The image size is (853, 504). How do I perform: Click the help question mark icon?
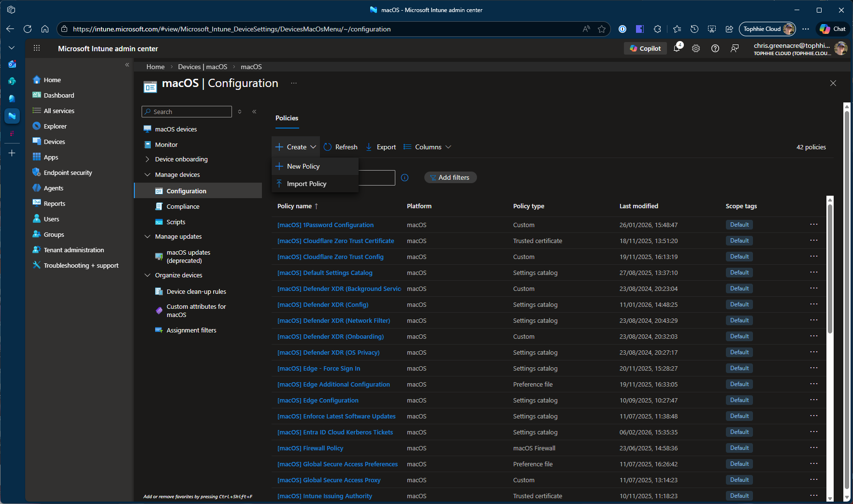tap(715, 48)
